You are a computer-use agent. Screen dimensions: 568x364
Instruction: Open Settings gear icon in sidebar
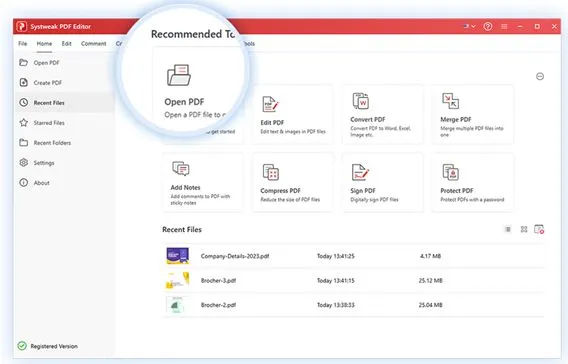(24, 163)
